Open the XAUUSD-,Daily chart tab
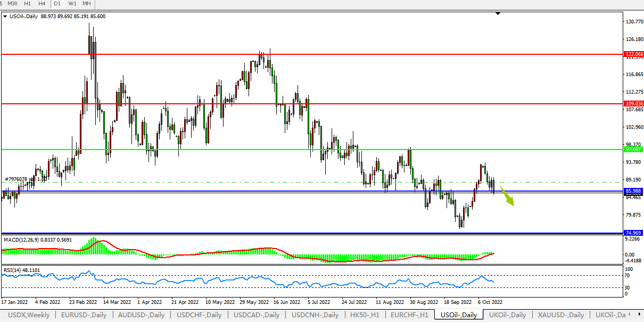This screenshot has height=322, width=644. [560, 315]
